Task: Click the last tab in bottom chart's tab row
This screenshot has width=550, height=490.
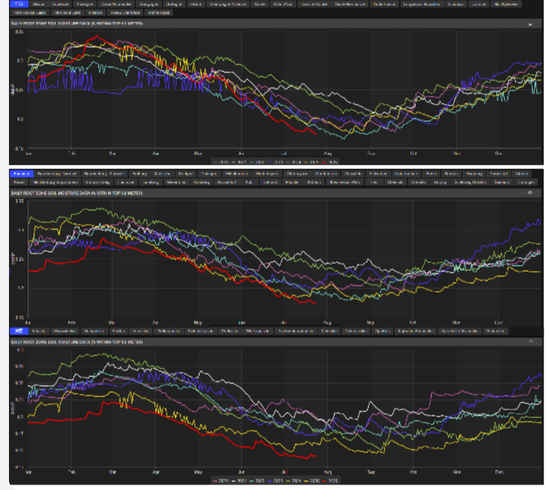Action: [495, 331]
